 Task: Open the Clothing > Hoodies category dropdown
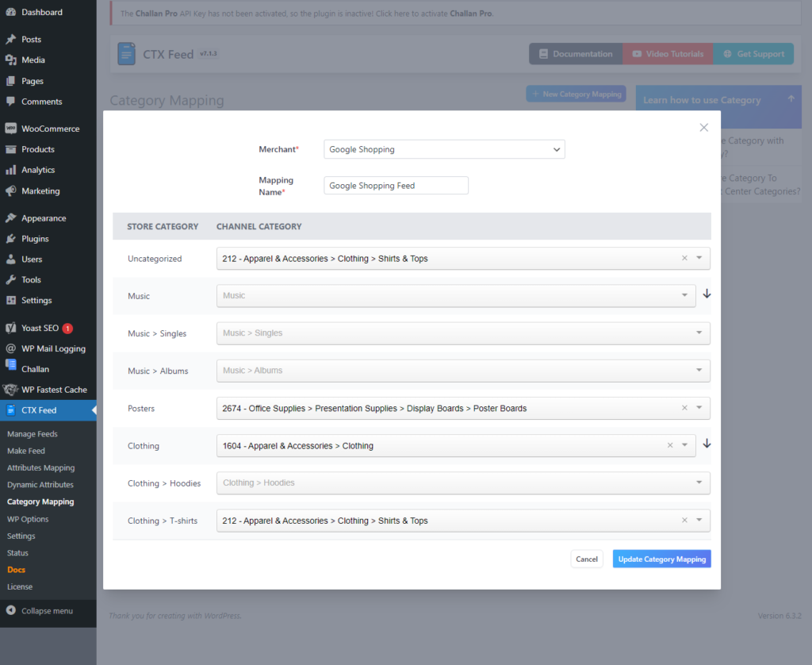tap(463, 482)
